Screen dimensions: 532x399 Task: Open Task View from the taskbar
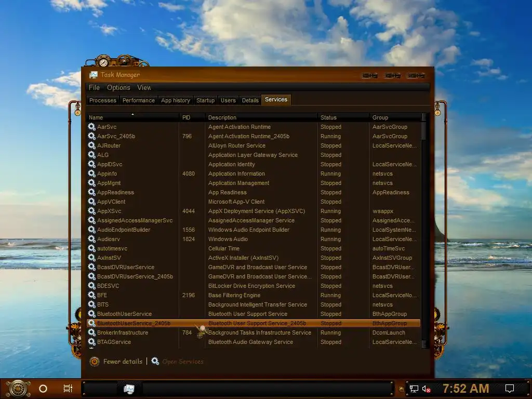click(68, 389)
